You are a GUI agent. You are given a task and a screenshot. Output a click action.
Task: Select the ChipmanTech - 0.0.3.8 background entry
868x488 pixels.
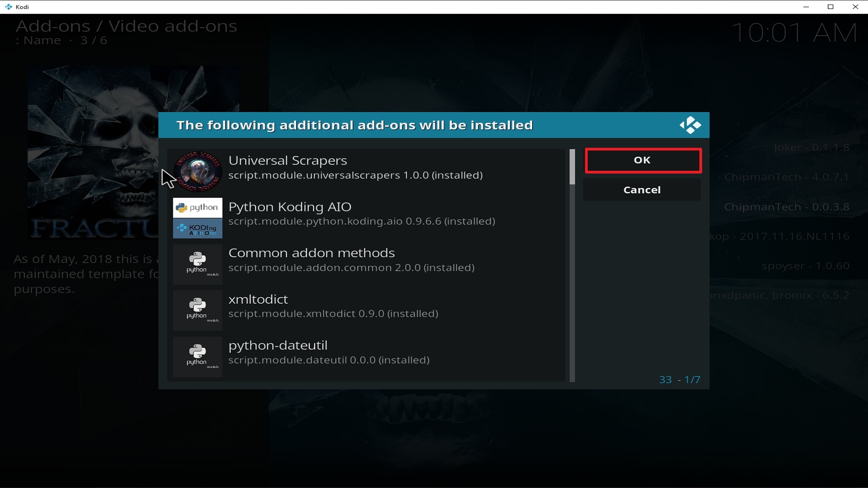787,207
